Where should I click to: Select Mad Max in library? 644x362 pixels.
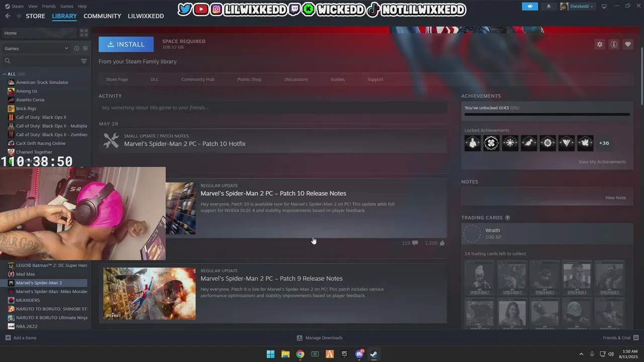coord(25,274)
